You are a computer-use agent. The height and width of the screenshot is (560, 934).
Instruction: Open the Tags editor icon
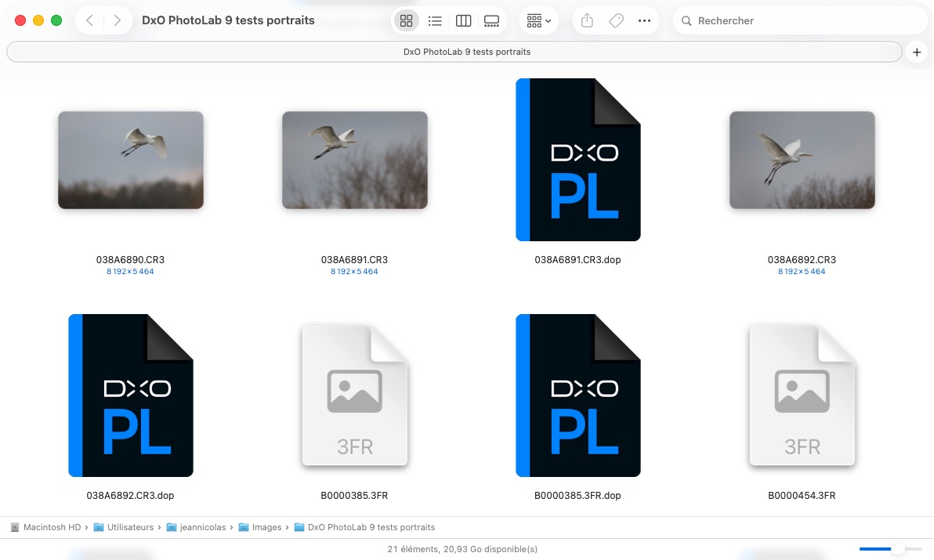pos(616,21)
